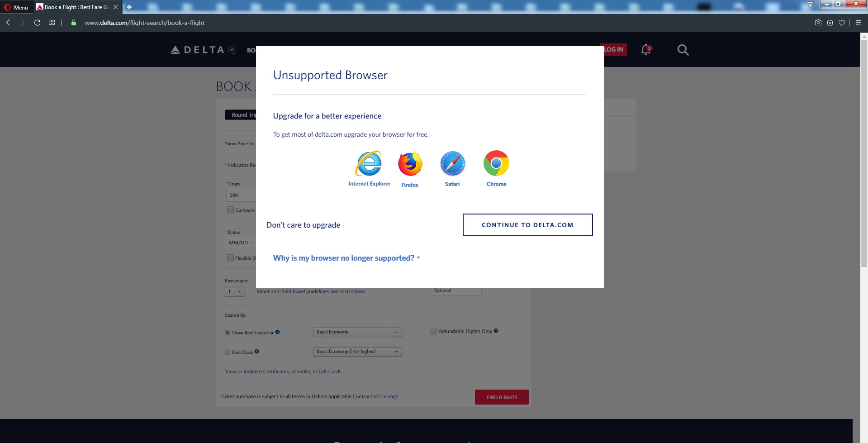Bookmark page with the heart icon
This screenshot has width=868, height=443.
coord(842,23)
